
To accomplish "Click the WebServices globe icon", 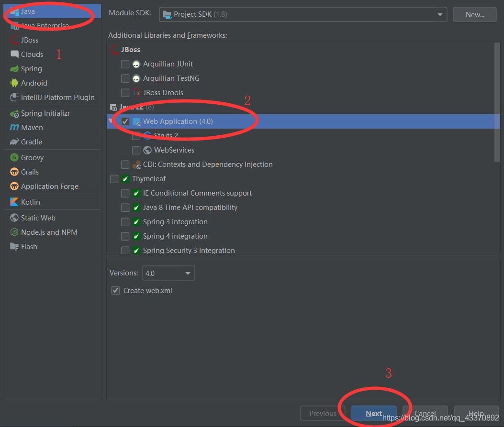I will pos(147,150).
